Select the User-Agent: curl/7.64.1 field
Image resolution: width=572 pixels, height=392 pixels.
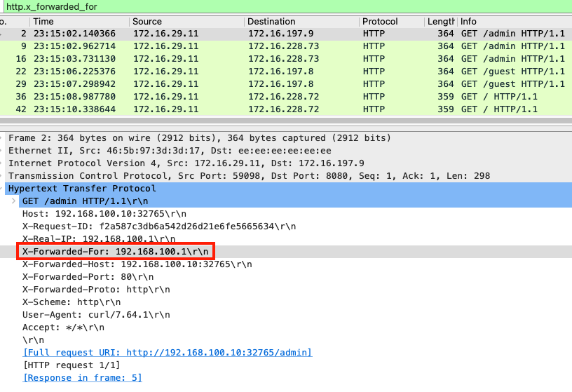tap(96, 315)
